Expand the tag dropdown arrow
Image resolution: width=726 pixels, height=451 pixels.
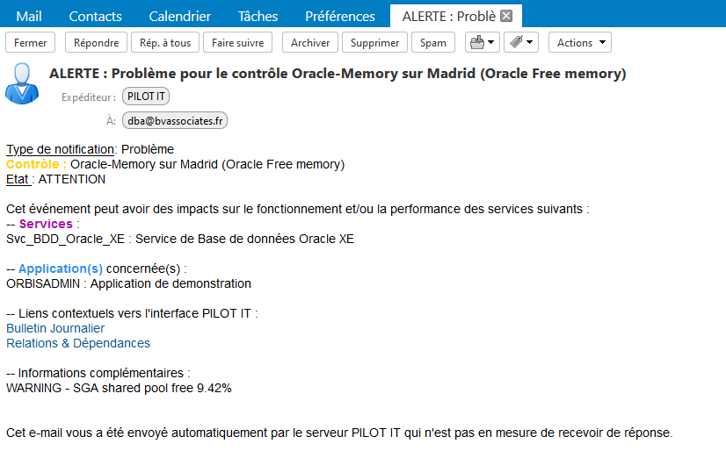(x=530, y=42)
